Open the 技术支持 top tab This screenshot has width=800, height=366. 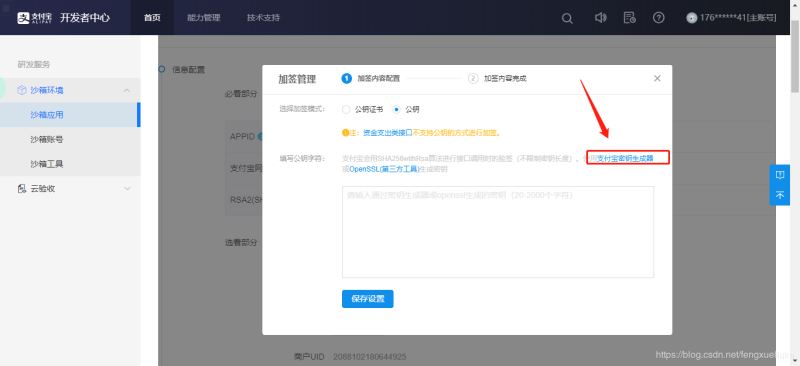coord(263,18)
